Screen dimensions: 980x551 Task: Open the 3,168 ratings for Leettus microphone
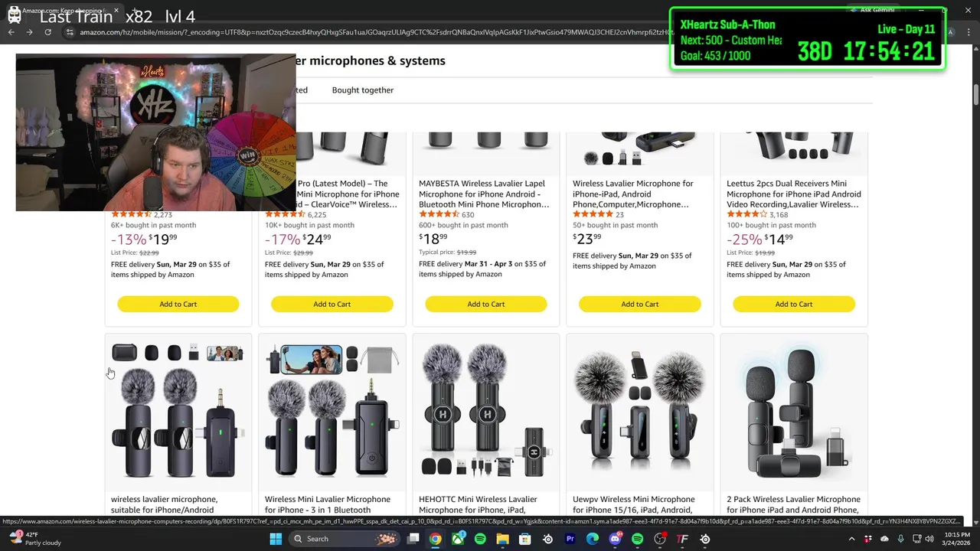[779, 215]
